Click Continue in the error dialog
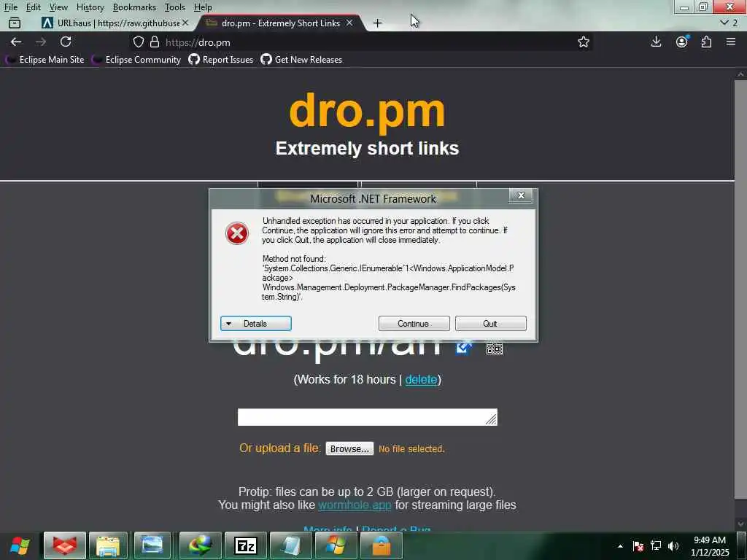This screenshot has height=560, width=747. 414,323
